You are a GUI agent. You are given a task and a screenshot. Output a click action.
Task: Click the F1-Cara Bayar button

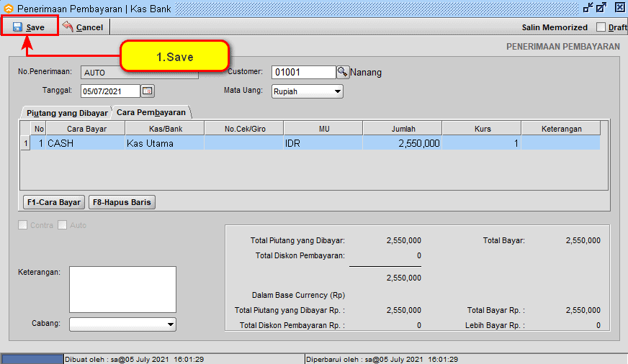[x=54, y=202]
